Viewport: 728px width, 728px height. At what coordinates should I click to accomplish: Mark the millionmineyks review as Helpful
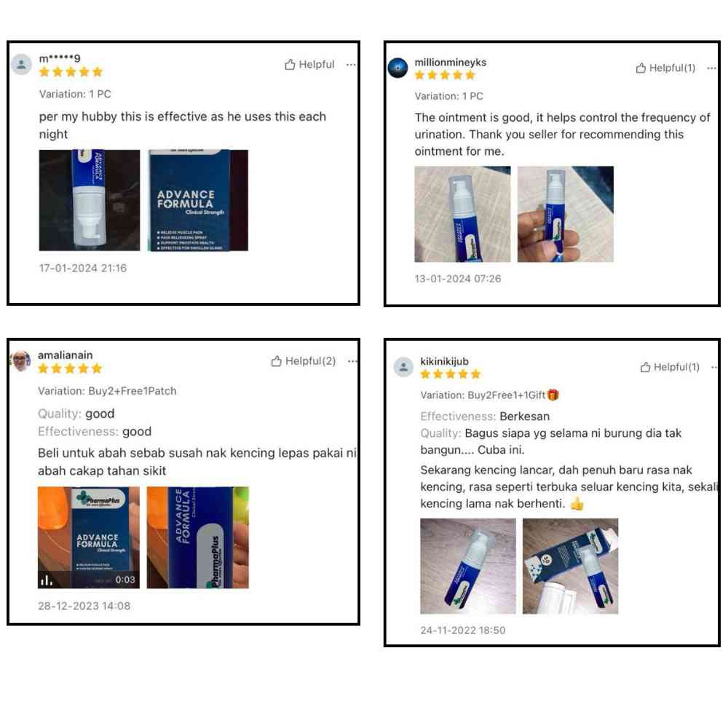[x=665, y=68]
